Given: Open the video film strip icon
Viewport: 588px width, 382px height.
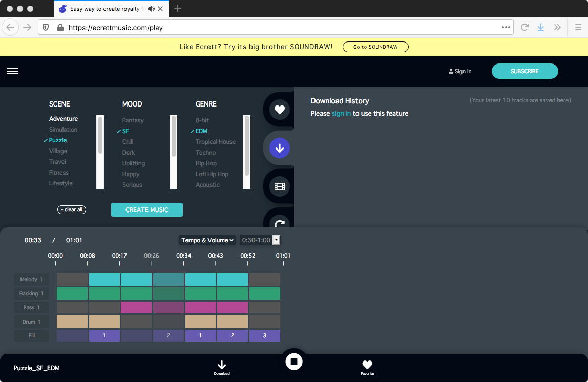Looking at the screenshot, I should point(279,186).
